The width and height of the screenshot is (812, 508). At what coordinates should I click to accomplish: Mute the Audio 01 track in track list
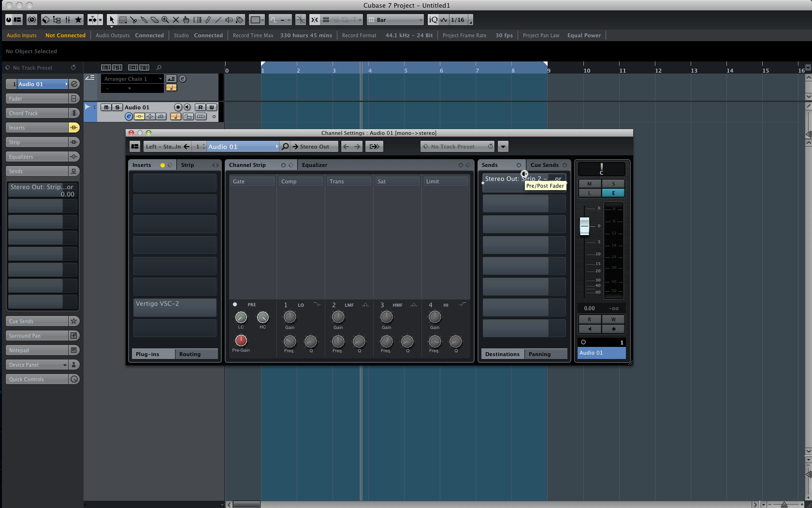[106, 107]
